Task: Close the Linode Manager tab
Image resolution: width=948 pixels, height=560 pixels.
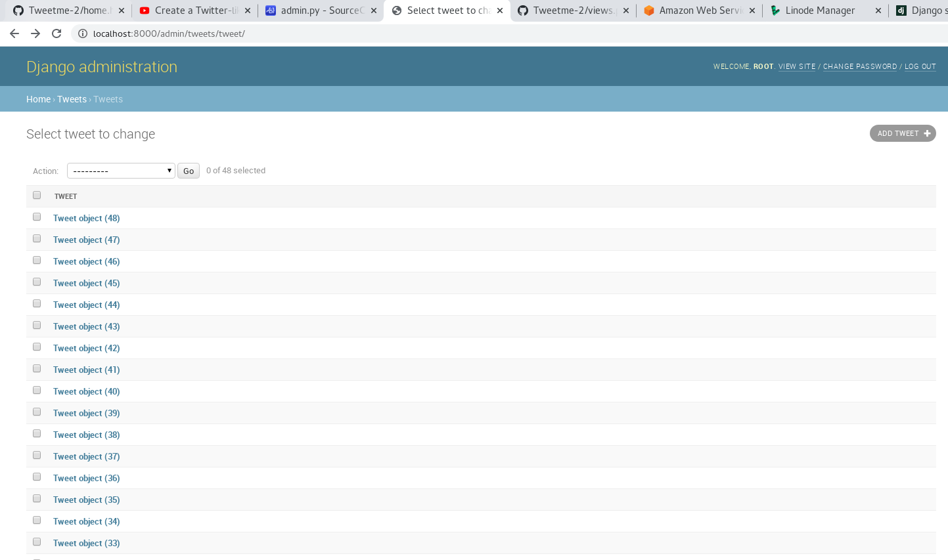Action: coord(878,11)
